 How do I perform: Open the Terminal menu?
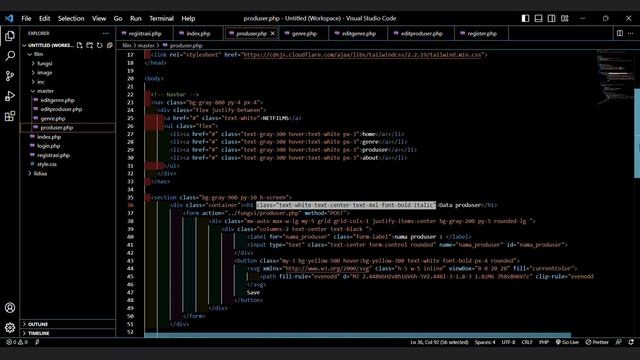coord(161,18)
